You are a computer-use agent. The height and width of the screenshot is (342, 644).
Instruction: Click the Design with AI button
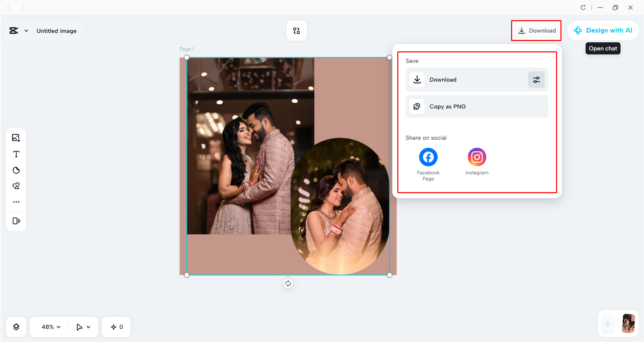pyautogui.click(x=603, y=30)
